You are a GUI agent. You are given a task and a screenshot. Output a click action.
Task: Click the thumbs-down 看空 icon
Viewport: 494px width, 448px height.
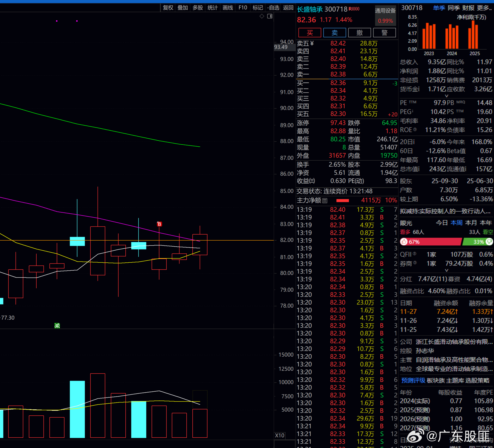tap(490, 241)
